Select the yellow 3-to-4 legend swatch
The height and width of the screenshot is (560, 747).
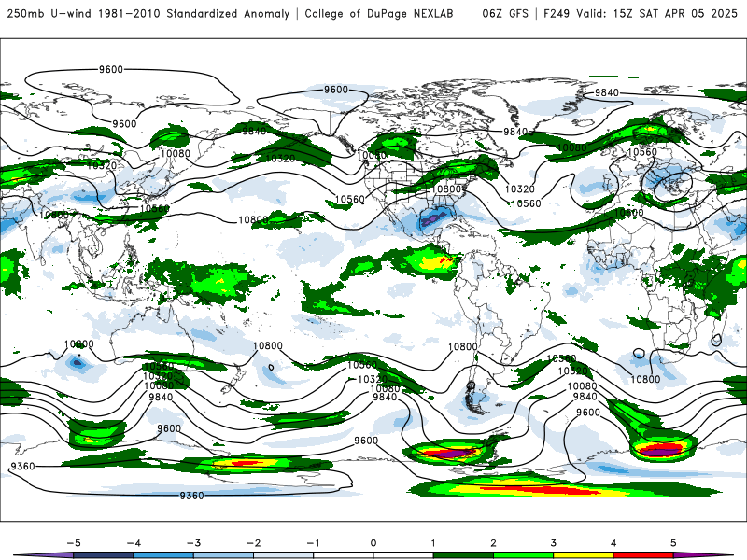tap(583, 555)
